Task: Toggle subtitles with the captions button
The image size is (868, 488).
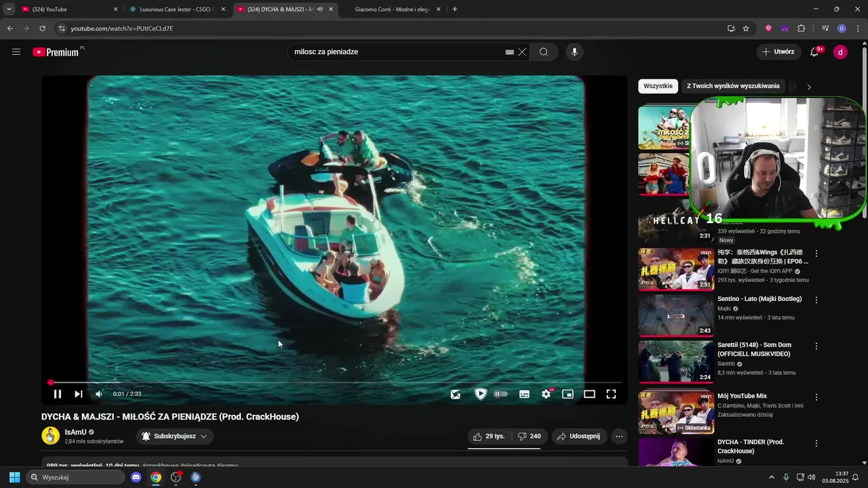Action: tap(524, 394)
